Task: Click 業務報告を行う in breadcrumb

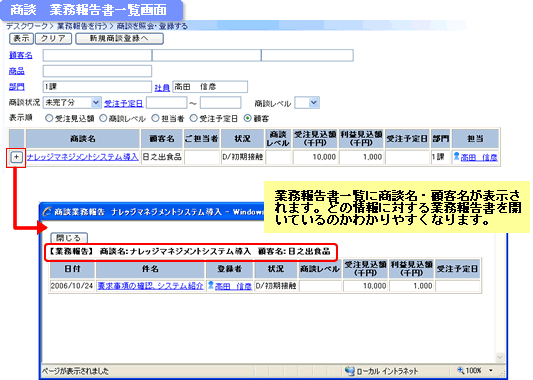Action: (82, 26)
